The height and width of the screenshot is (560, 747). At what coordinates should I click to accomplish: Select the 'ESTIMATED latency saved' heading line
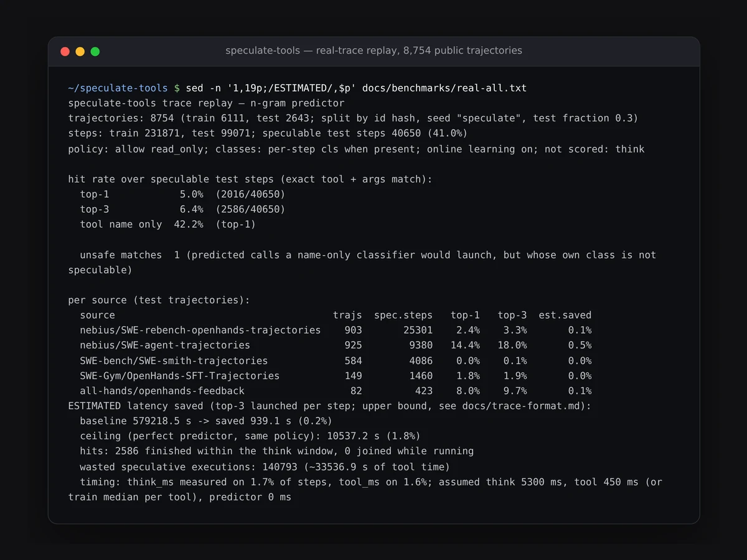[x=329, y=406]
